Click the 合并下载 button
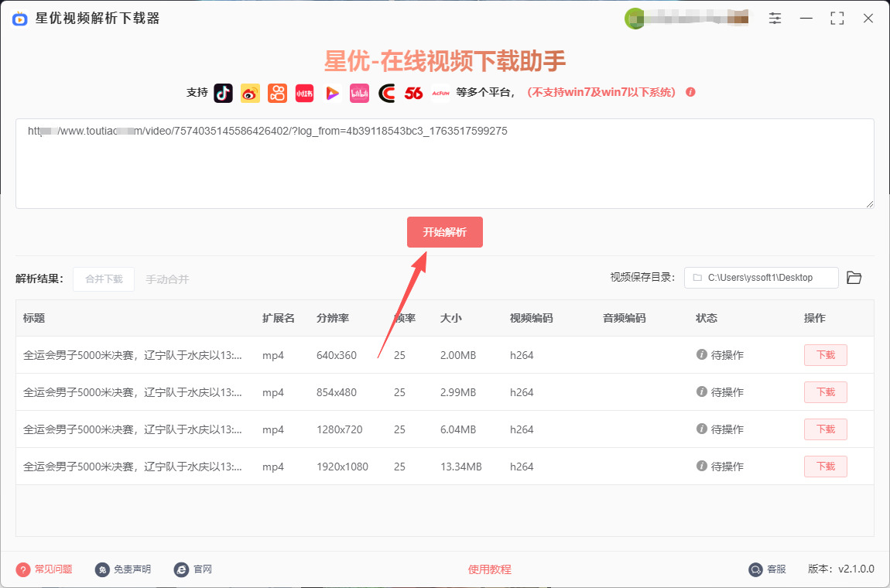 104,279
